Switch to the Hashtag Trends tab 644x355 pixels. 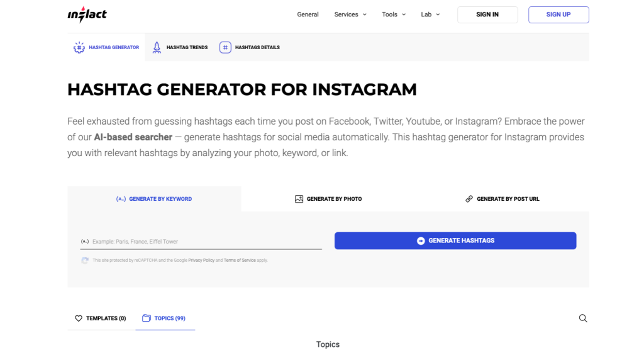click(x=180, y=47)
